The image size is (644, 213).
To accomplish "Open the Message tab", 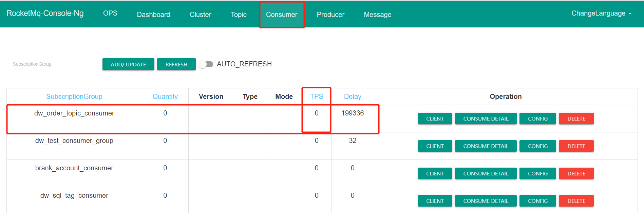I will tap(377, 15).
